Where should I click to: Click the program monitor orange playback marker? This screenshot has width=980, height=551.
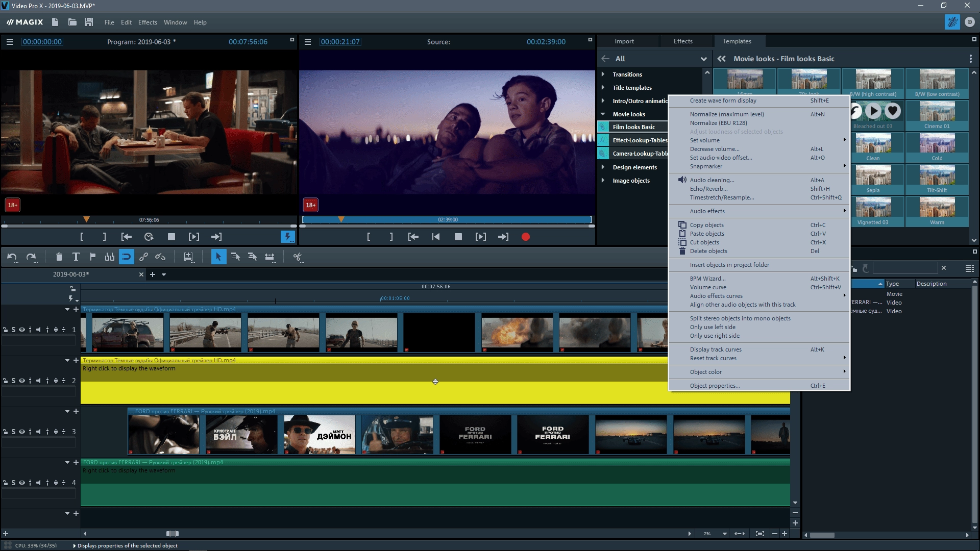[x=87, y=219]
